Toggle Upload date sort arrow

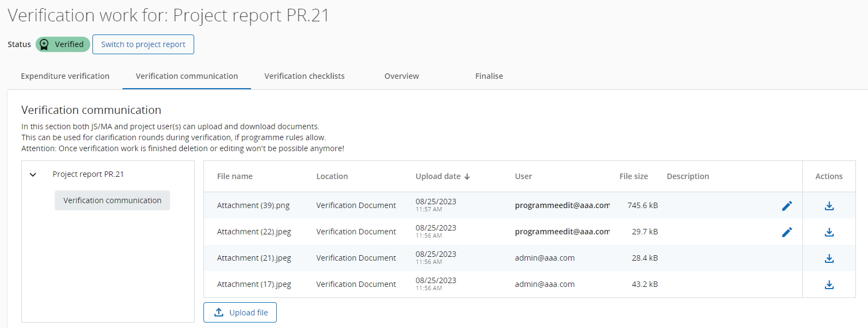(467, 177)
